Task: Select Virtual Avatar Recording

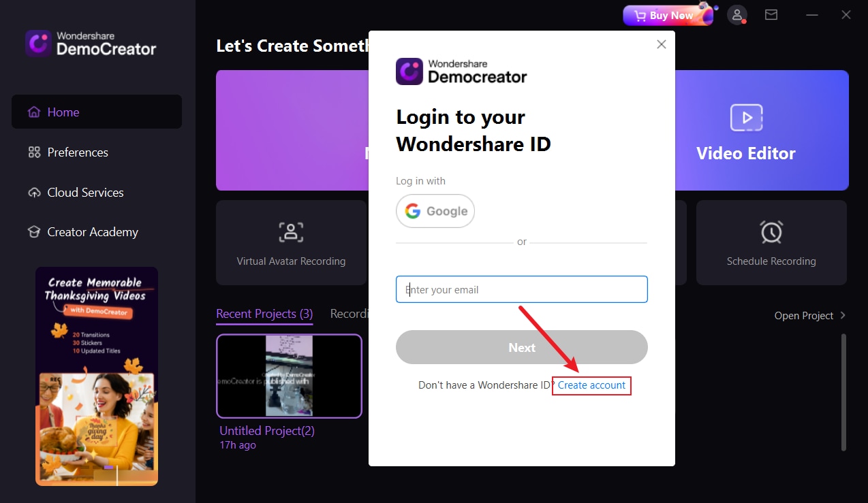Action: click(291, 242)
